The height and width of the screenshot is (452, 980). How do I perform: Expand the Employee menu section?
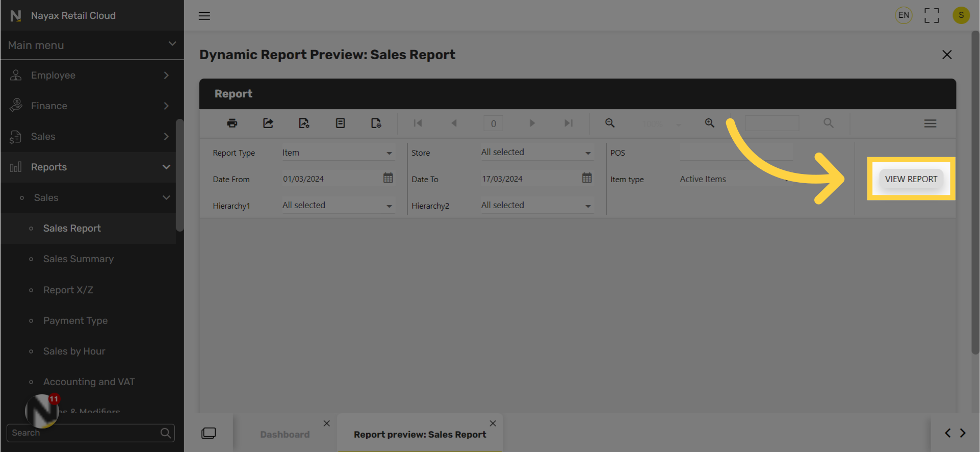pyautogui.click(x=92, y=76)
